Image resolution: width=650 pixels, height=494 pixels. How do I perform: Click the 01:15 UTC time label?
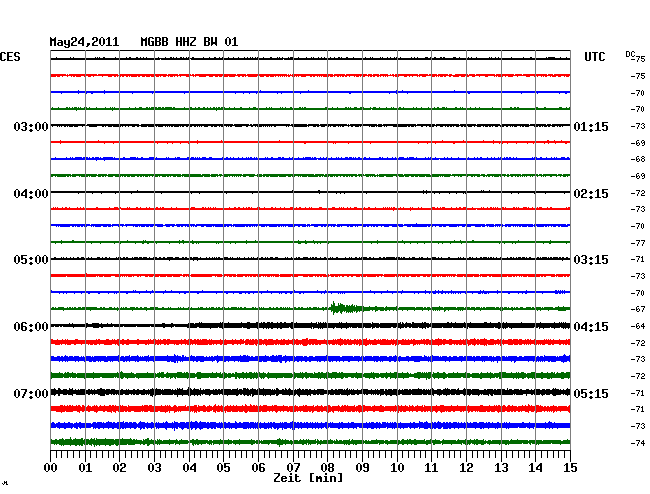(591, 126)
